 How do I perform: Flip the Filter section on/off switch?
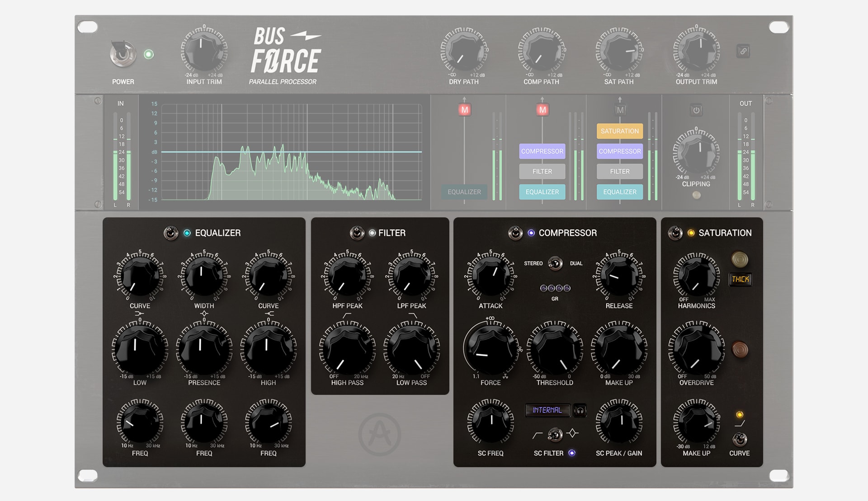coord(357,233)
